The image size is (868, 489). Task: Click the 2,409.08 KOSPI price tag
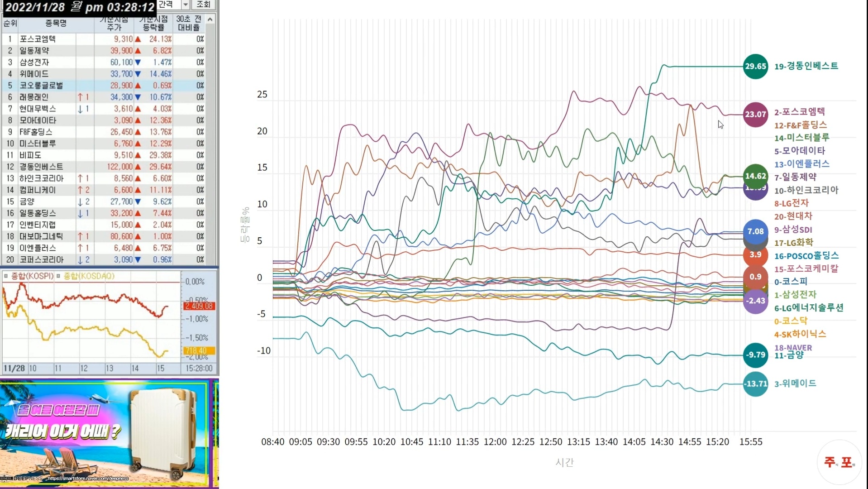(199, 306)
